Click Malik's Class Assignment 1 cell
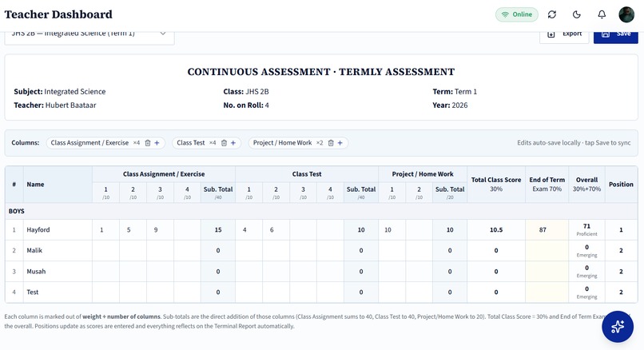The height and width of the screenshot is (350, 644). pos(106,250)
